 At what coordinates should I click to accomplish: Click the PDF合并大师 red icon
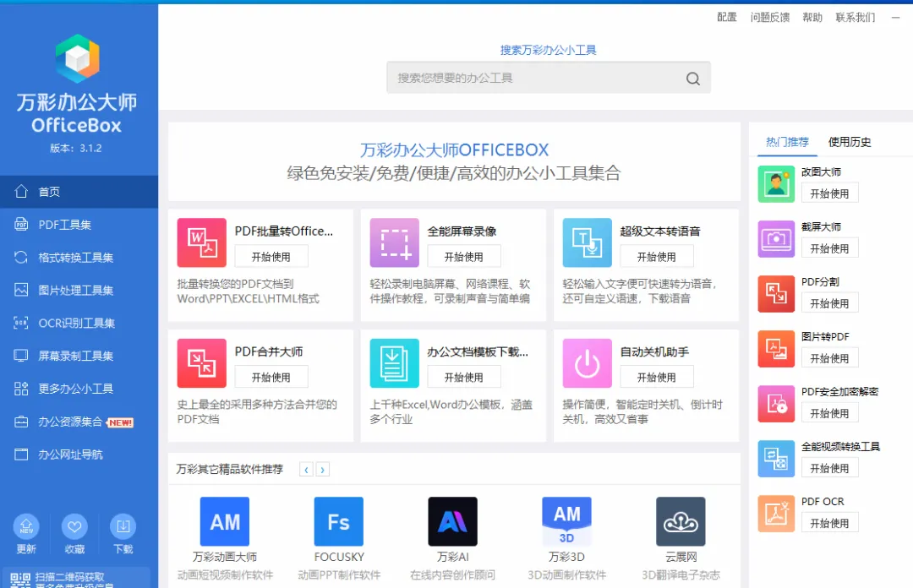coord(201,363)
